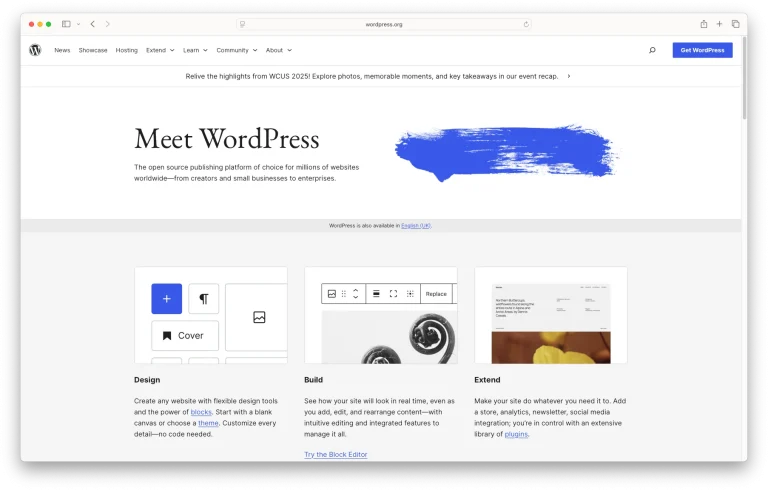Open the Showcase menu item

click(x=93, y=50)
